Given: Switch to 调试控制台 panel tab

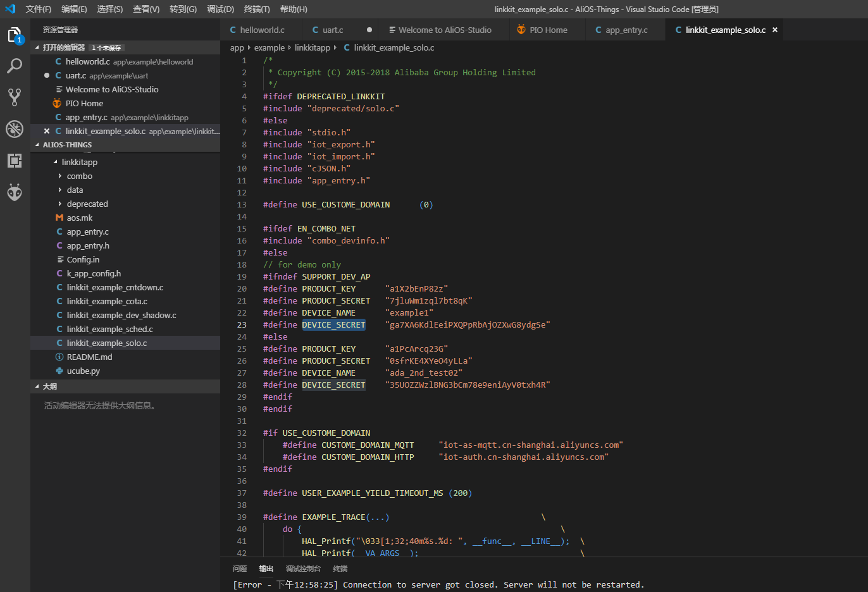Looking at the screenshot, I should [x=303, y=569].
